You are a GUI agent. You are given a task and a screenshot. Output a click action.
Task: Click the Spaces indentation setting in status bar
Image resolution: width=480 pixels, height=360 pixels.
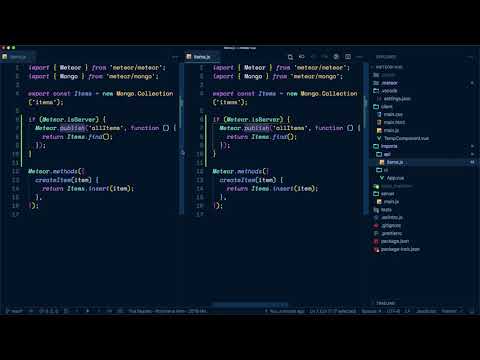[x=371, y=311]
